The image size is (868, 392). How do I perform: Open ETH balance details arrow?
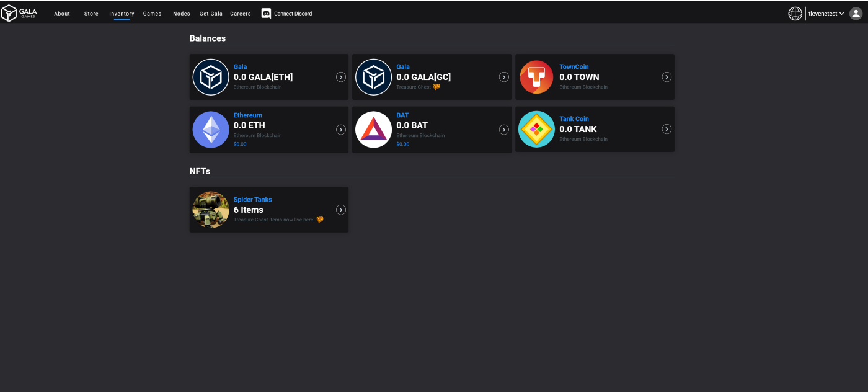pos(341,130)
